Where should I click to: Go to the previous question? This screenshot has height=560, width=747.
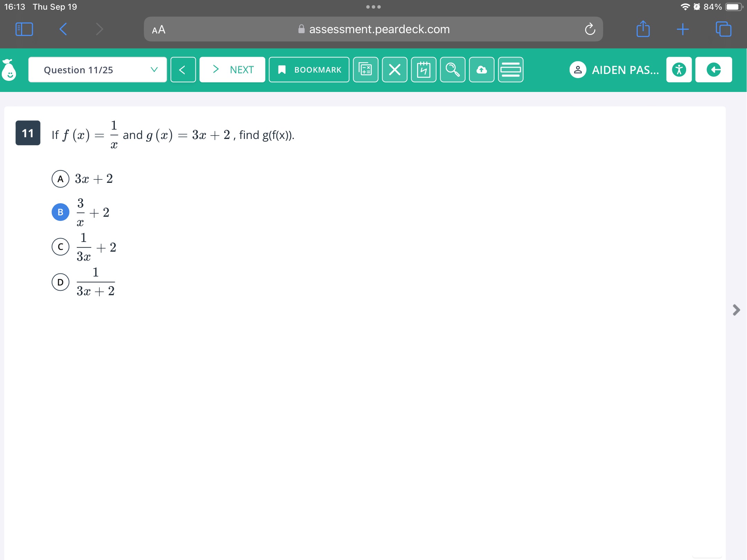[183, 69]
